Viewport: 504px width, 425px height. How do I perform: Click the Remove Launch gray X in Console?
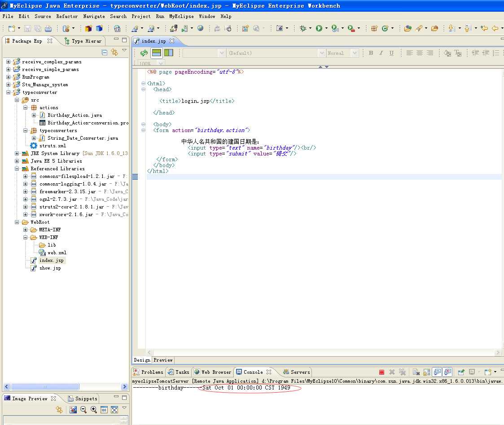[392, 372]
